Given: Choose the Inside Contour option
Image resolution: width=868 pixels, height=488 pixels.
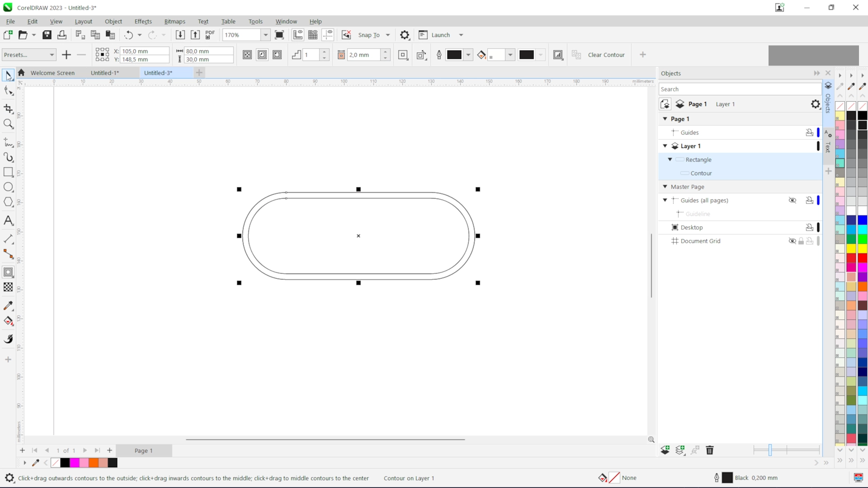Looking at the screenshot, I should (262, 55).
